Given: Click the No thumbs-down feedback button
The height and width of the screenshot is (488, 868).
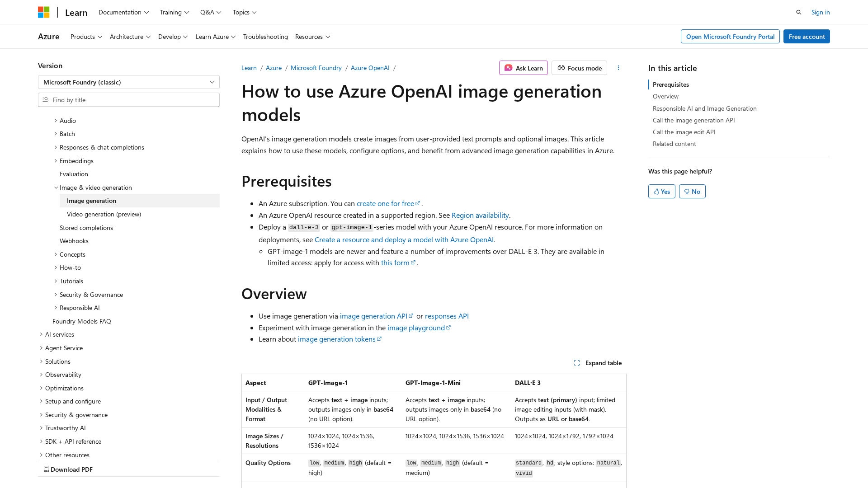Looking at the screenshot, I should click(x=692, y=192).
